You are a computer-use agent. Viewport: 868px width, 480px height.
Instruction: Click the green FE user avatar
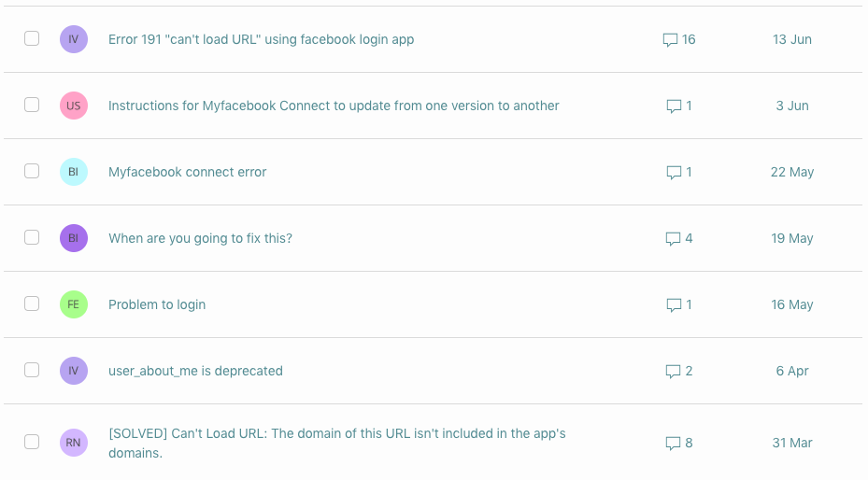click(x=74, y=304)
